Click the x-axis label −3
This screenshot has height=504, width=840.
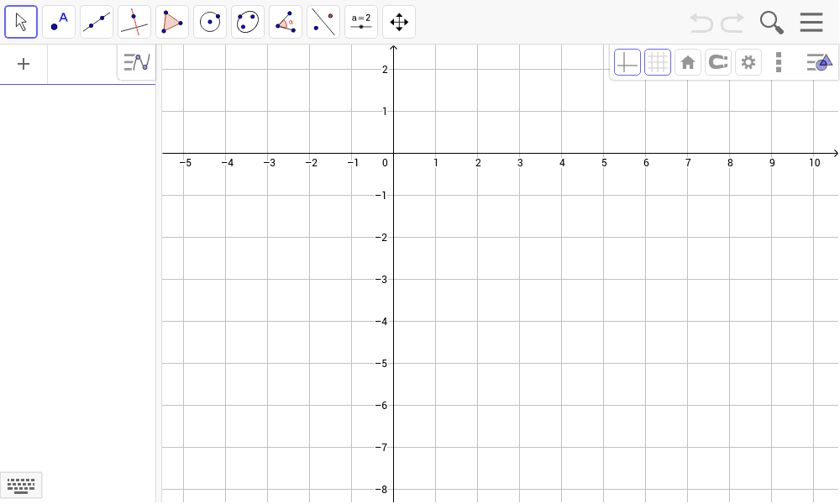[x=269, y=163]
